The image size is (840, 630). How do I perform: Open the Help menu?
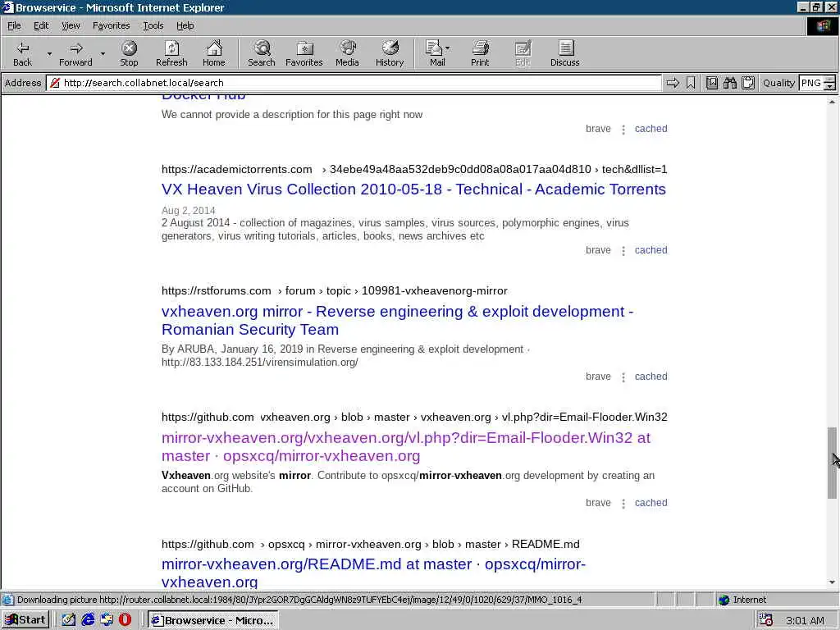pos(185,25)
